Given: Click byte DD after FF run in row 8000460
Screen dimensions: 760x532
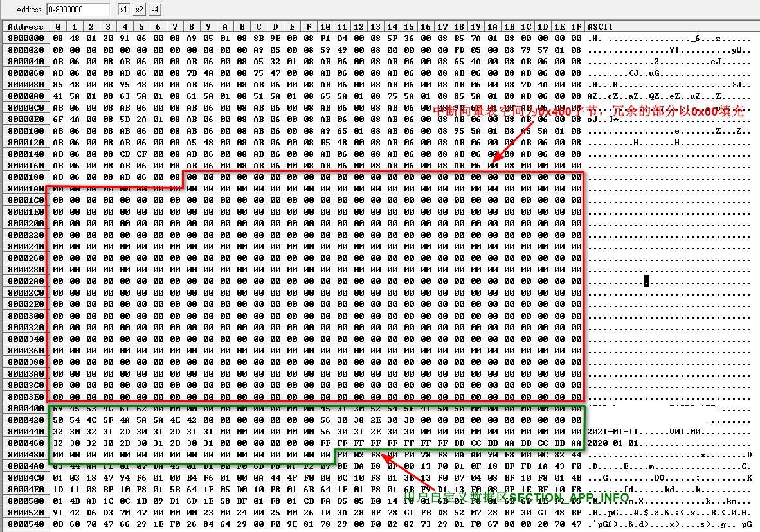Looking at the screenshot, I should (459, 443).
